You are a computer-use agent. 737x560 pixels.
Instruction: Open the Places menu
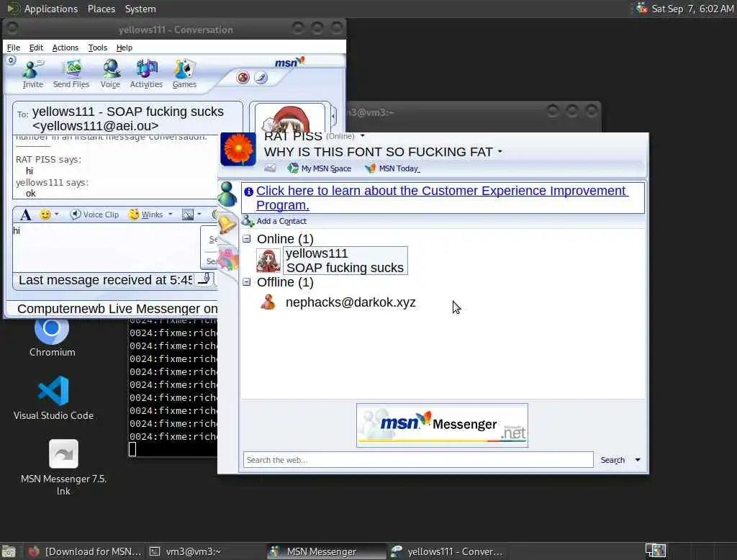coord(101,9)
